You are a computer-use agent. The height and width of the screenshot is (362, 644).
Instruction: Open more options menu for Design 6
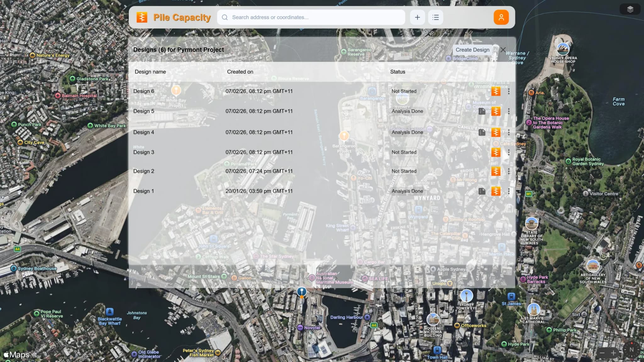(x=508, y=91)
